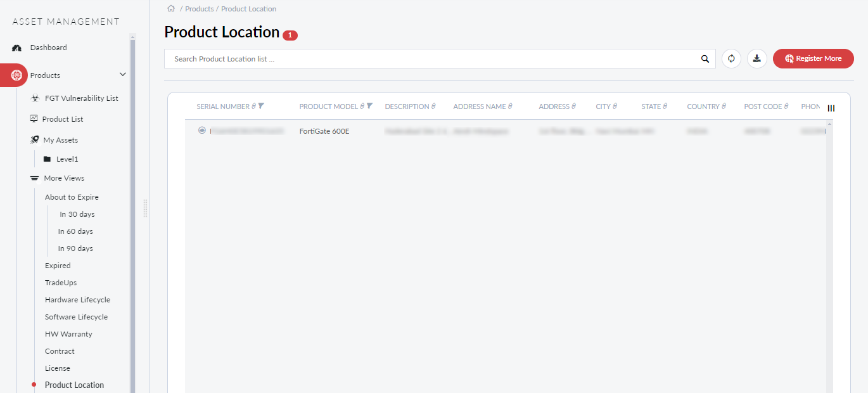868x393 pixels.
Task: Click the Dashboard gauge icon
Action: point(17,48)
